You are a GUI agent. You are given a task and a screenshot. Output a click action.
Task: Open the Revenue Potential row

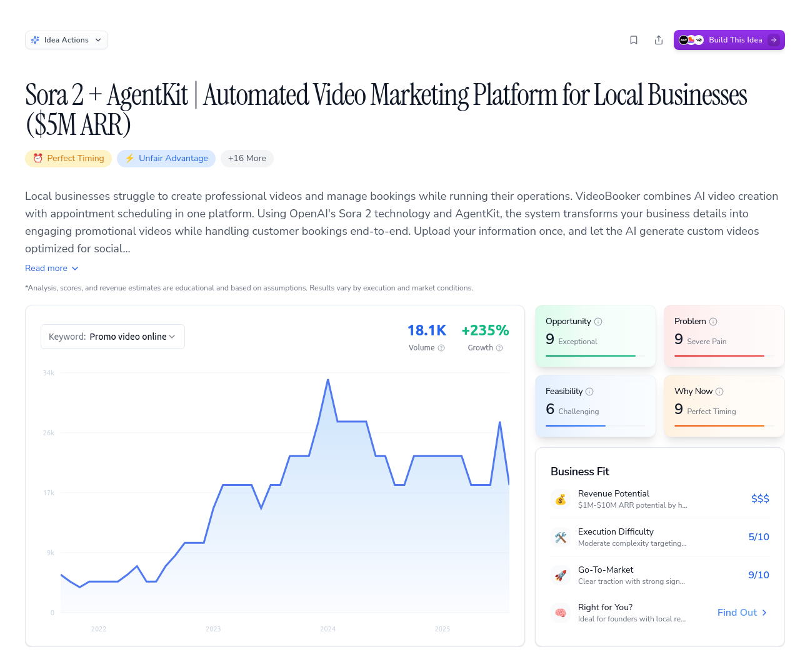pyautogui.click(x=659, y=499)
